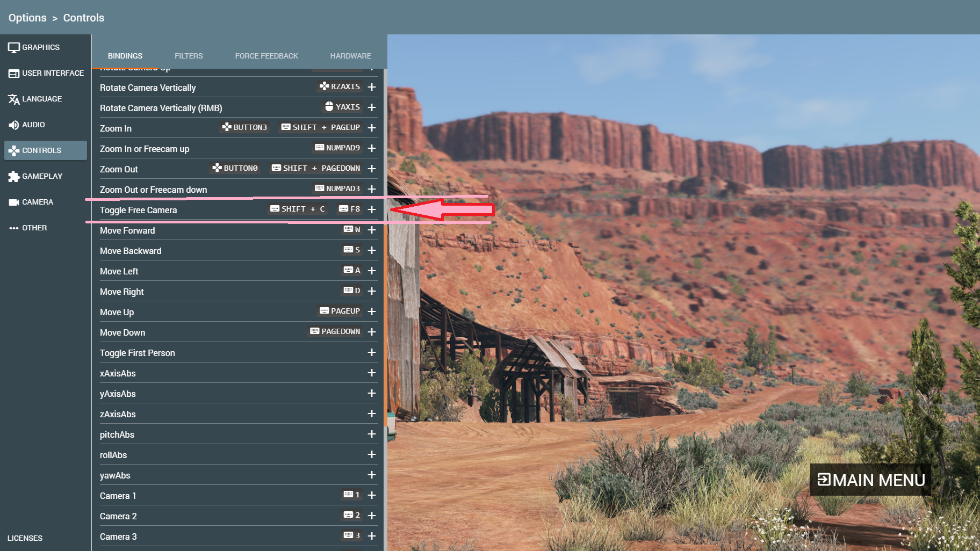Edit the D key binding for Move Right
The height and width of the screenshot is (551, 980).
tap(352, 291)
